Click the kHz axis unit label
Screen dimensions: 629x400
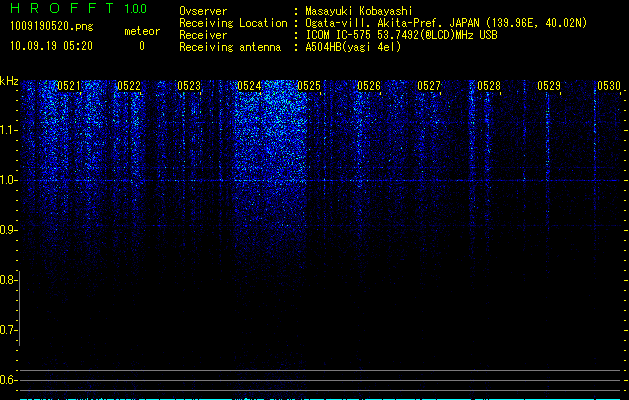pyautogui.click(x=9, y=81)
